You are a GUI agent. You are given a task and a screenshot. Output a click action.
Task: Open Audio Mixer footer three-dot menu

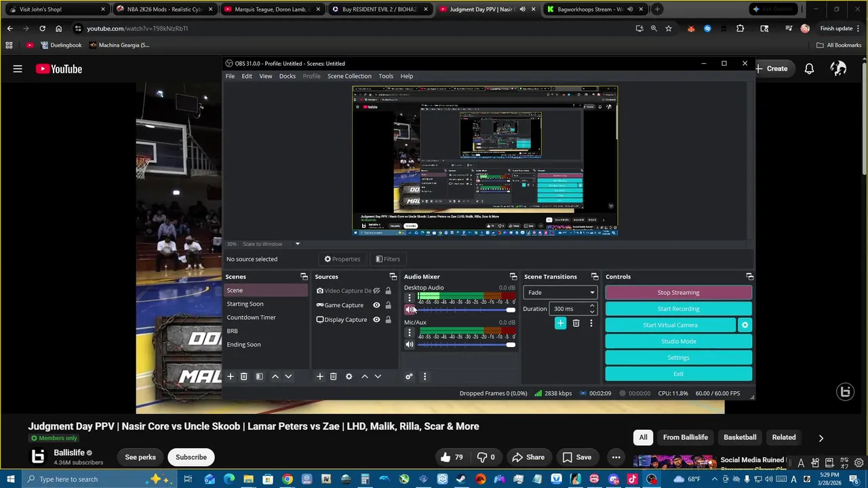coord(425,376)
